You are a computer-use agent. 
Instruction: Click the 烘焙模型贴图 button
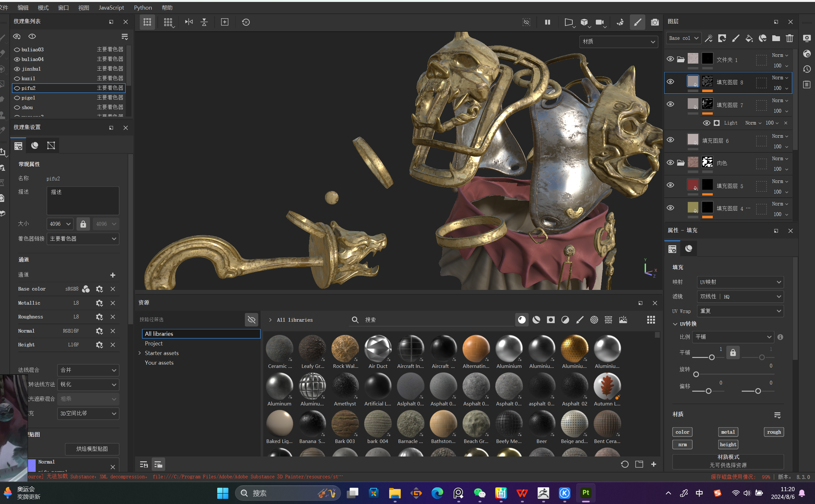92,449
